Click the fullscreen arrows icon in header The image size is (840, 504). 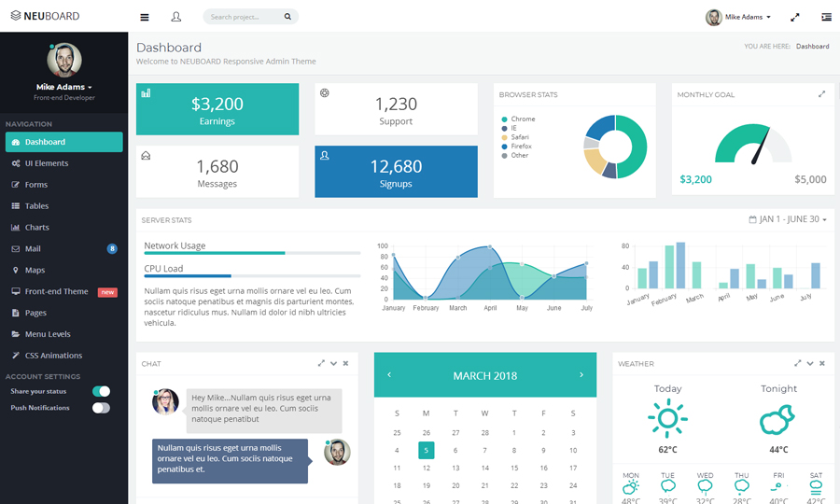pyautogui.click(x=795, y=17)
